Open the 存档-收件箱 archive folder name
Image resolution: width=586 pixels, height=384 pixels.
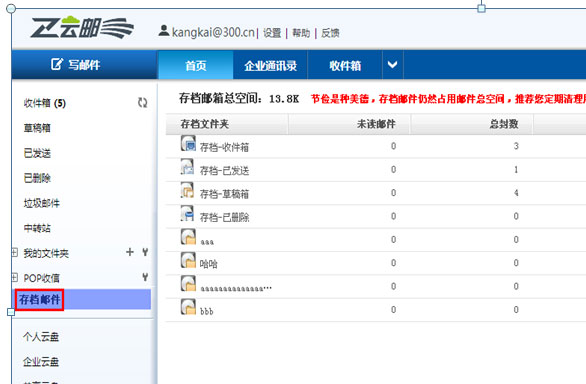pyautogui.click(x=224, y=147)
